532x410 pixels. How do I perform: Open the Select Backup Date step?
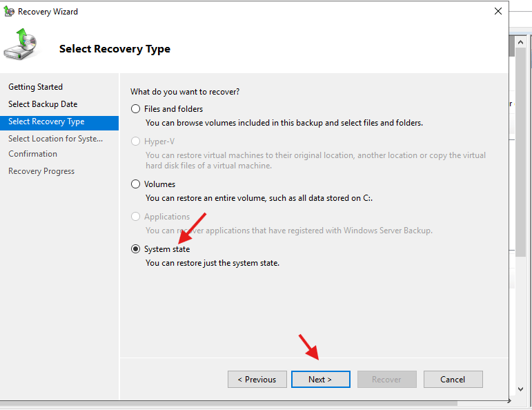(x=43, y=104)
